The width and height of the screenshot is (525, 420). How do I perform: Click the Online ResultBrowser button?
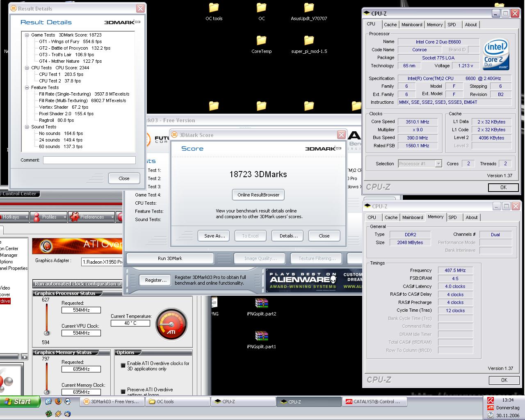tap(258, 195)
